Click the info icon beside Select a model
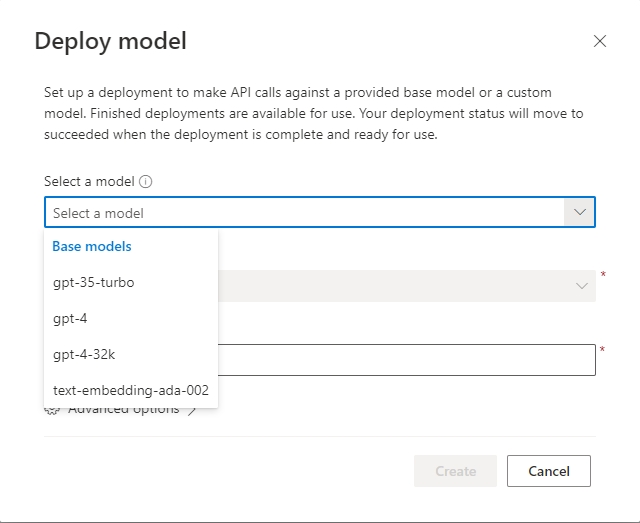Image resolution: width=640 pixels, height=523 pixels. coord(145,182)
